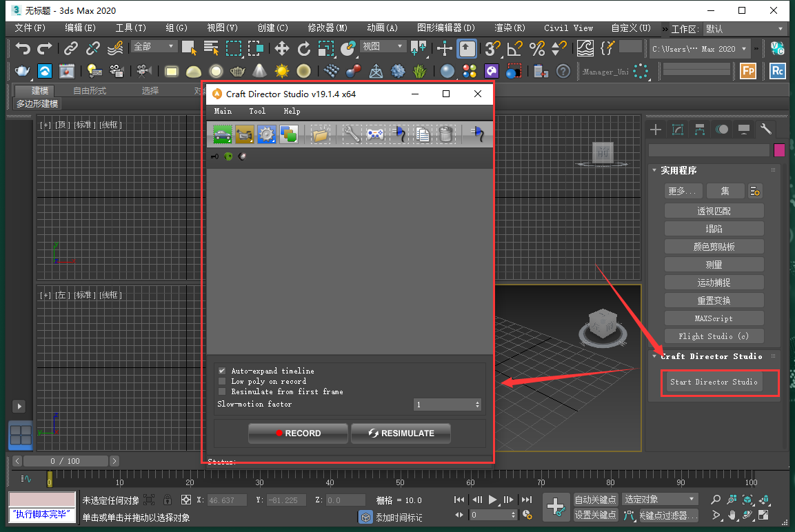Toggle the 3D Snaps tool

tap(492, 49)
